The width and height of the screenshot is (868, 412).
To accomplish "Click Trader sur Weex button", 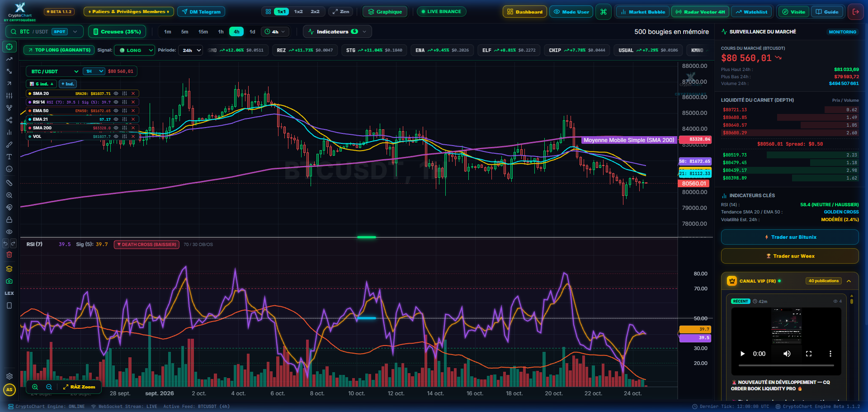I will 790,256.
